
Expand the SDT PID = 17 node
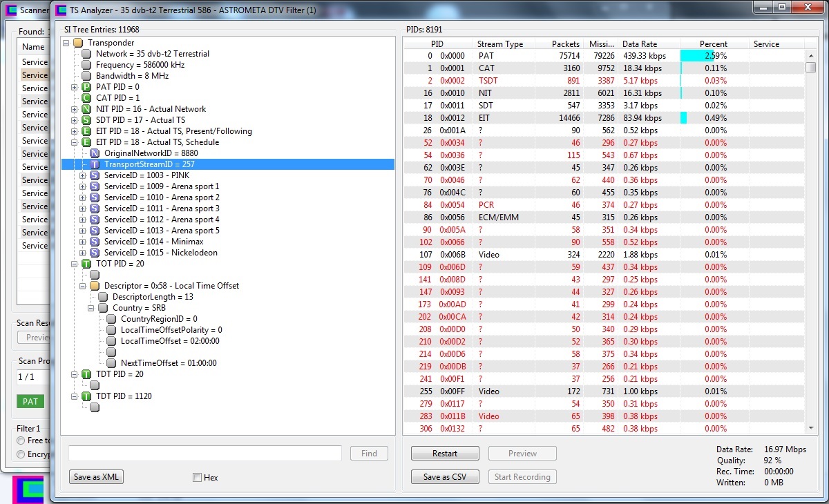(75, 120)
